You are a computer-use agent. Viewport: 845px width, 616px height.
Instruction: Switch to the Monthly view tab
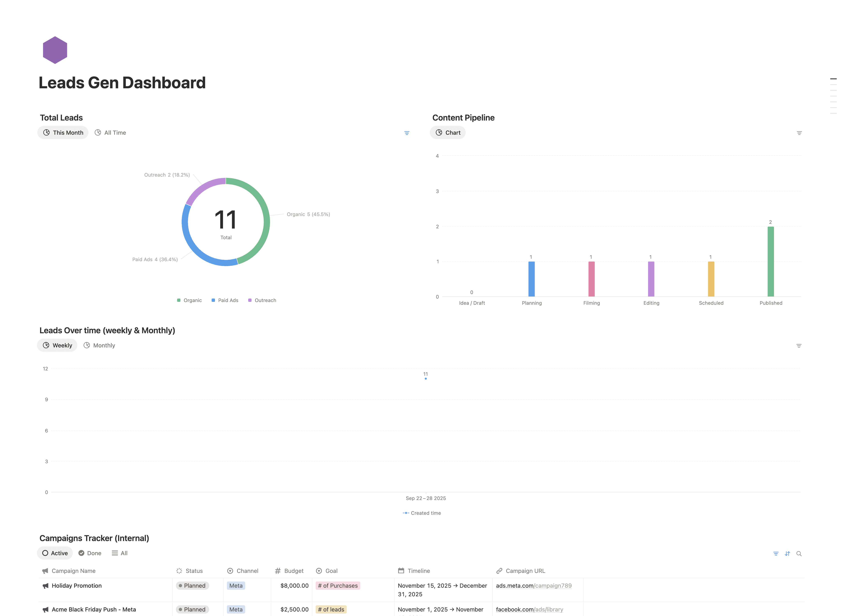(99, 346)
